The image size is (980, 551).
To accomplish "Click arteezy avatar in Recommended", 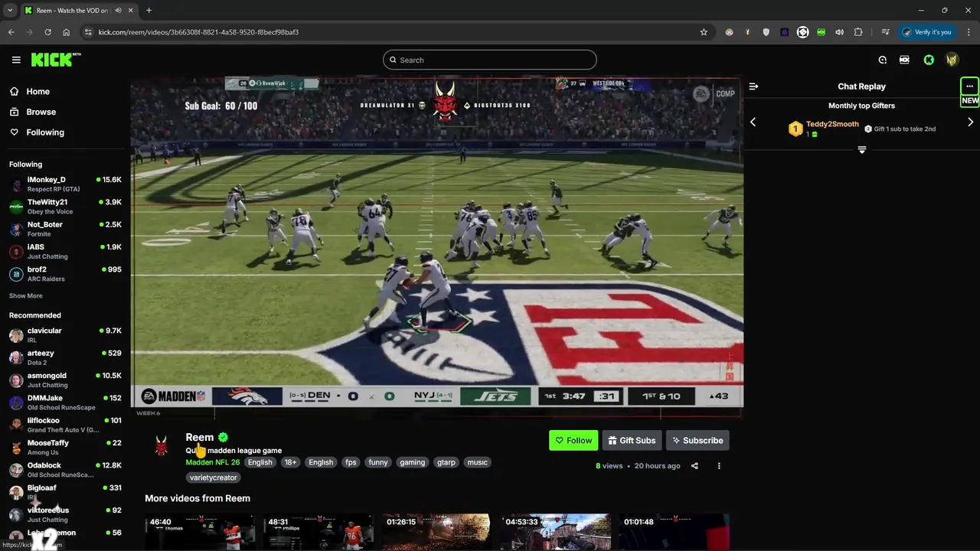I will coord(16,357).
